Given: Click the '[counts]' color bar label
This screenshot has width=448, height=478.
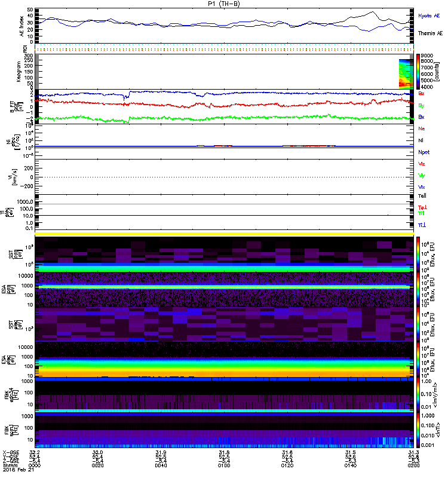Looking at the screenshot, I should pos(437,72).
